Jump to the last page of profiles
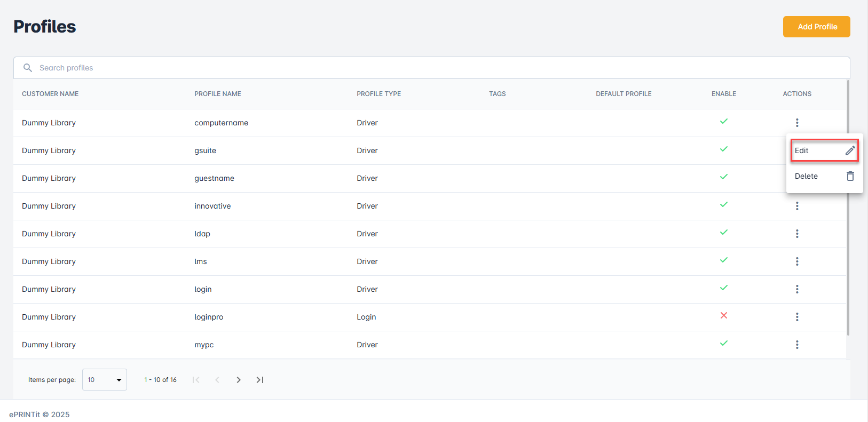Screen dimensions: 868x422 pyautogui.click(x=260, y=380)
